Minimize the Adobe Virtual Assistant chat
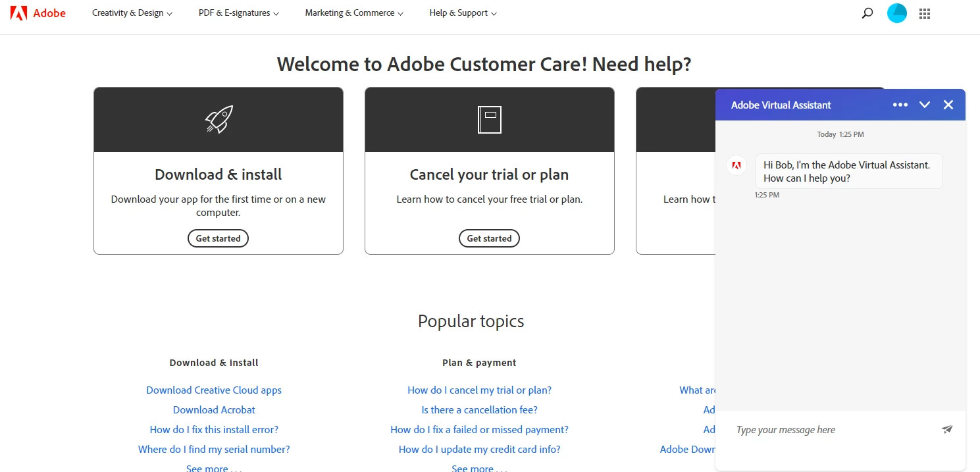 pos(925,105)
